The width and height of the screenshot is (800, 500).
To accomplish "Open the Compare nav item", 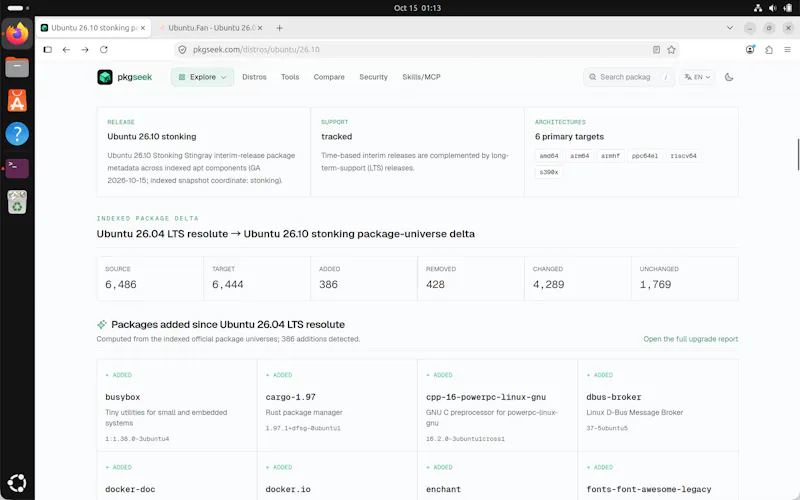I will 329,77.
